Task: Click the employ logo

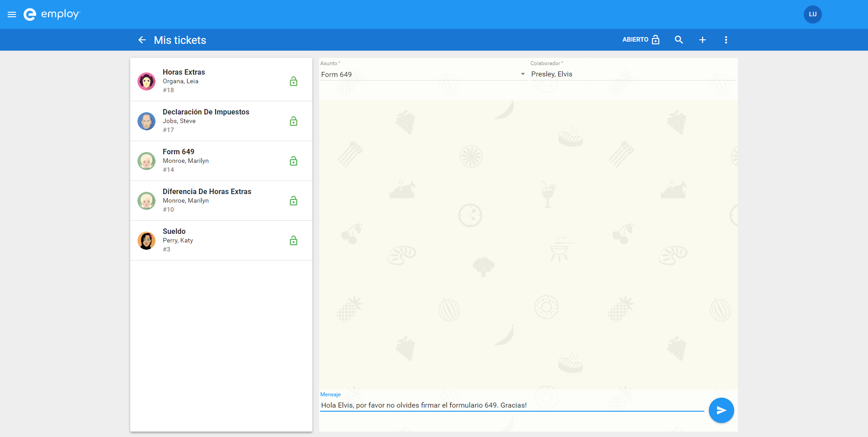Action: [52, 14]
